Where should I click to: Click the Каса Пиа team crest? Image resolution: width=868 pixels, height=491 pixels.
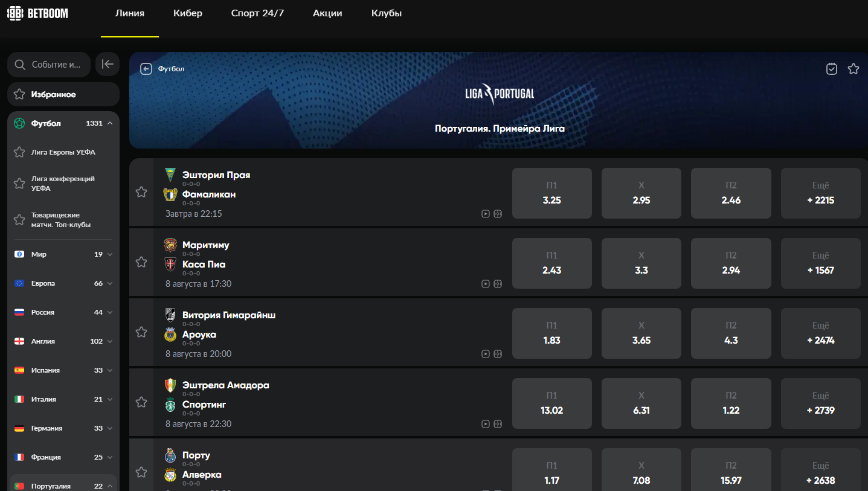pos(170,265)
